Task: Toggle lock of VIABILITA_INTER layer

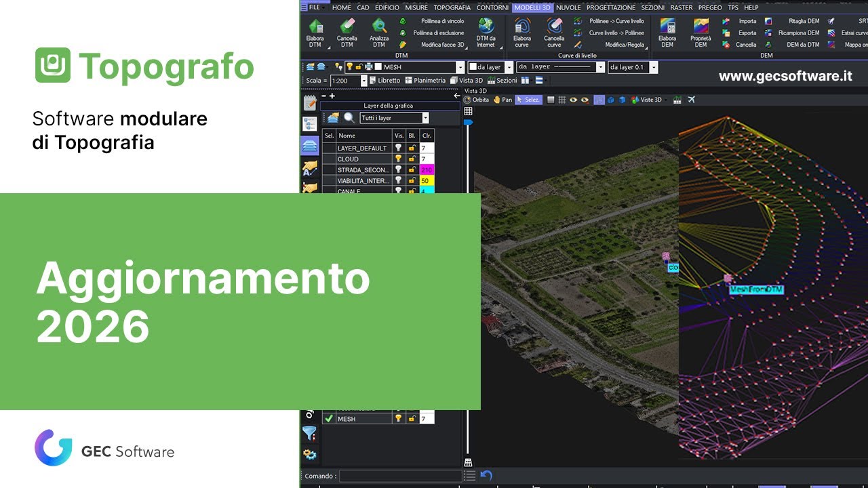Action: click(412, 180)
